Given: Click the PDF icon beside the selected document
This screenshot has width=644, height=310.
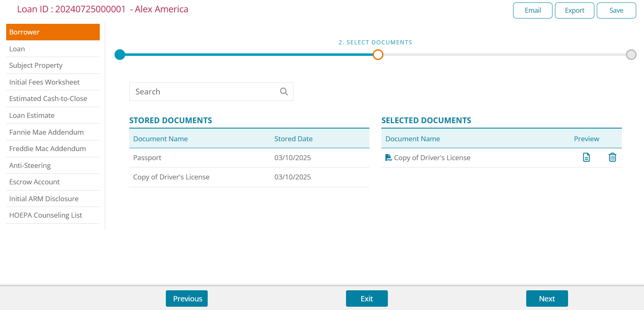Looking at the screenshot, I should (x=388, y=158).
